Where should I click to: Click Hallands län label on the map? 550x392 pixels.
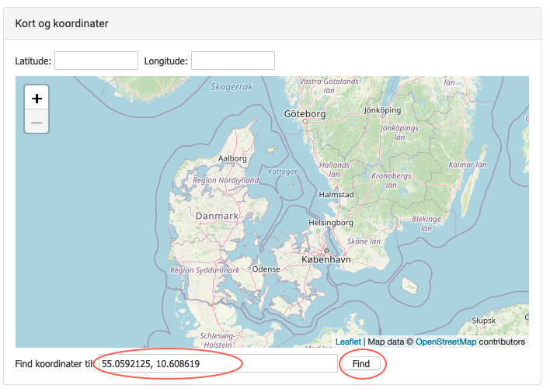pos(334,169)
